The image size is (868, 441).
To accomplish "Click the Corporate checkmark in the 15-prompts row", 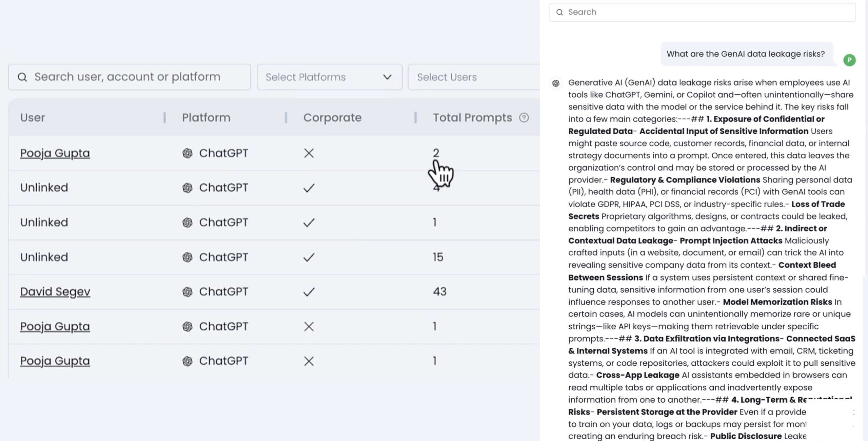I will click(x=309, y=257).
